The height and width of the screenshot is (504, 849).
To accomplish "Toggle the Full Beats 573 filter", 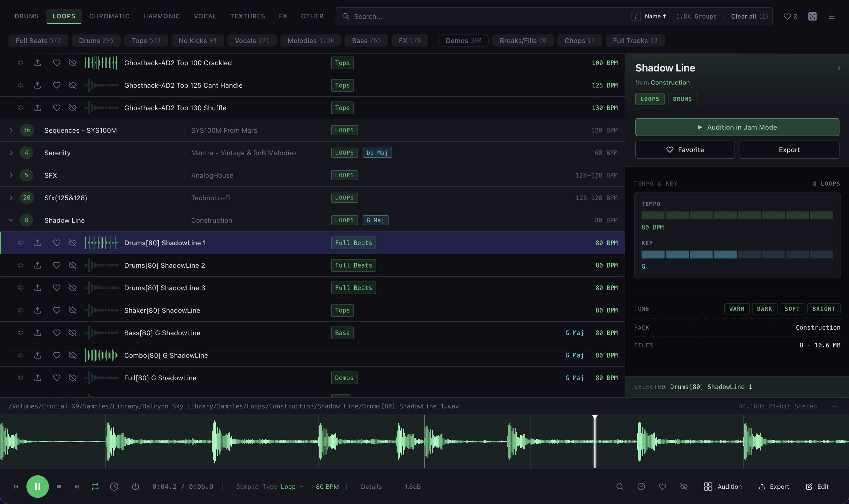I will click(x=38, y=40).
